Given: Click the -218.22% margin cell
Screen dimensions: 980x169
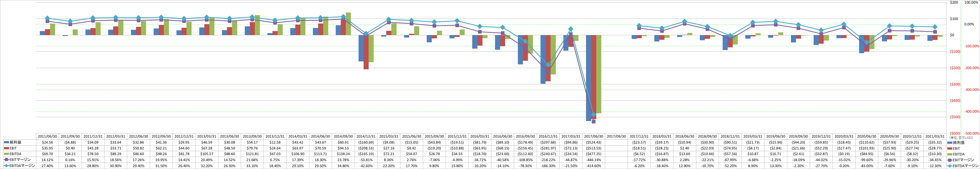Looking at the screenshot, I should 548,160.
